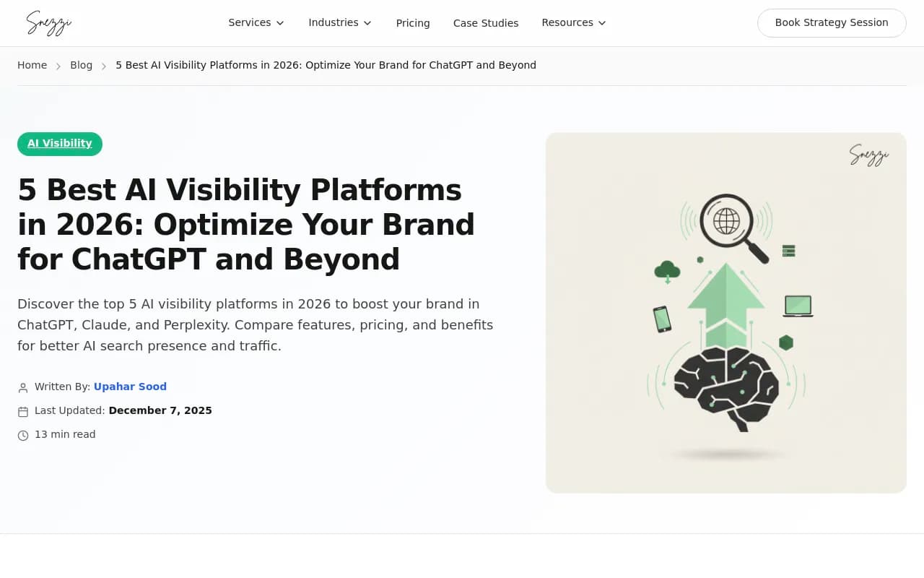Open the Services dropdown menu
Screen dimensions: 924x578
click(x=256, y=22)
